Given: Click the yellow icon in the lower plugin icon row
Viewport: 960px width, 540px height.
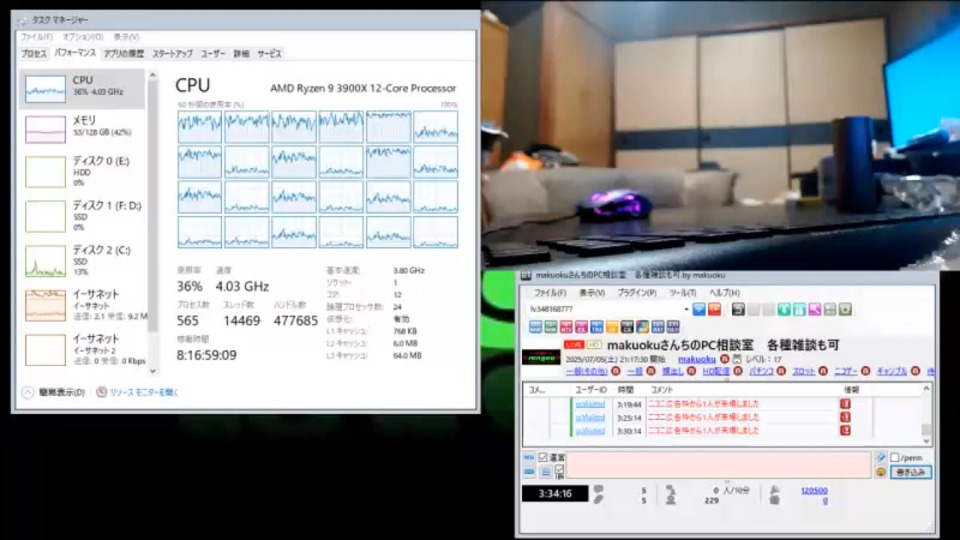Looking at the screenshot, I should (x=612, y=327).
